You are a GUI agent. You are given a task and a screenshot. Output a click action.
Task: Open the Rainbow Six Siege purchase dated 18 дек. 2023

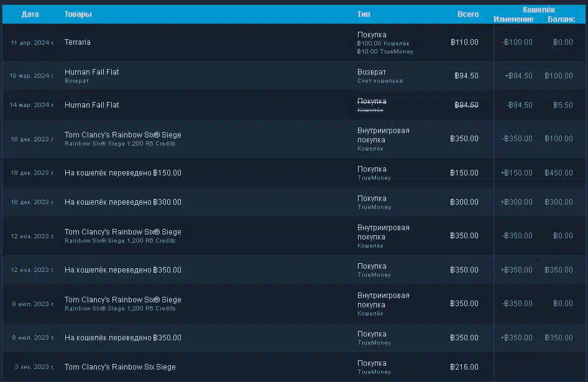coord(122,135)
